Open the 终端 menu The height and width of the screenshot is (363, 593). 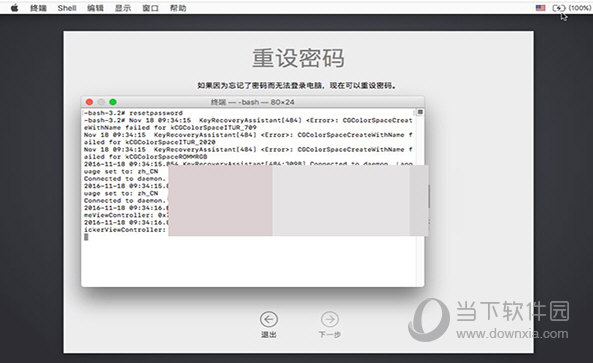pos(38,8)
